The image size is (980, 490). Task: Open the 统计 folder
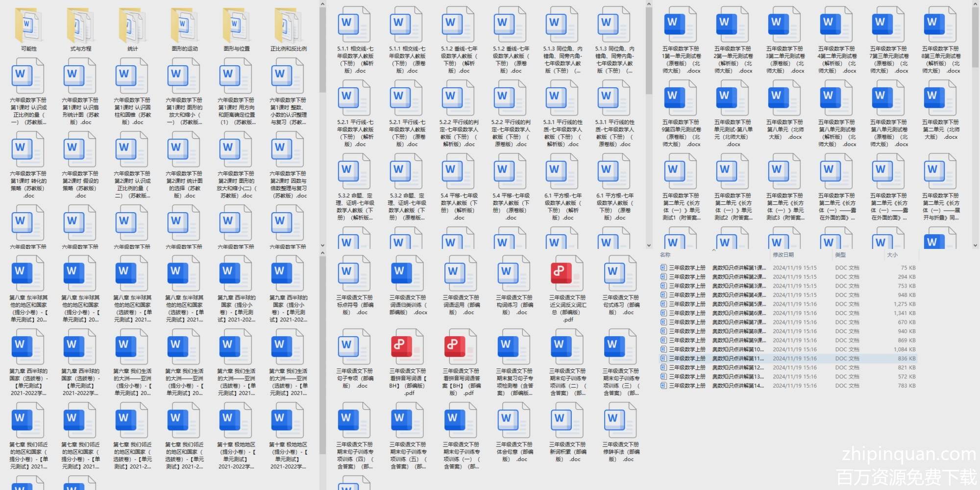pyautogui.click(x=133, y=25)
